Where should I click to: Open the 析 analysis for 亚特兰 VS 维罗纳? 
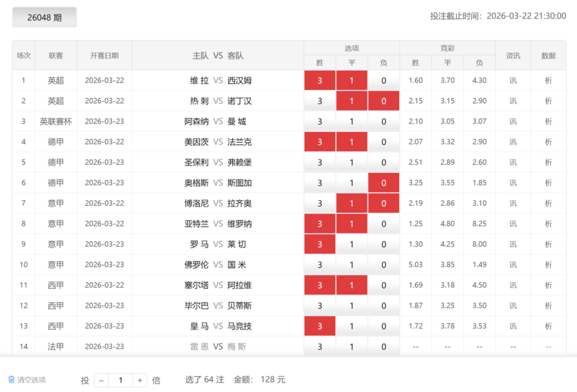pyautogui.click(x=548, y=224)
